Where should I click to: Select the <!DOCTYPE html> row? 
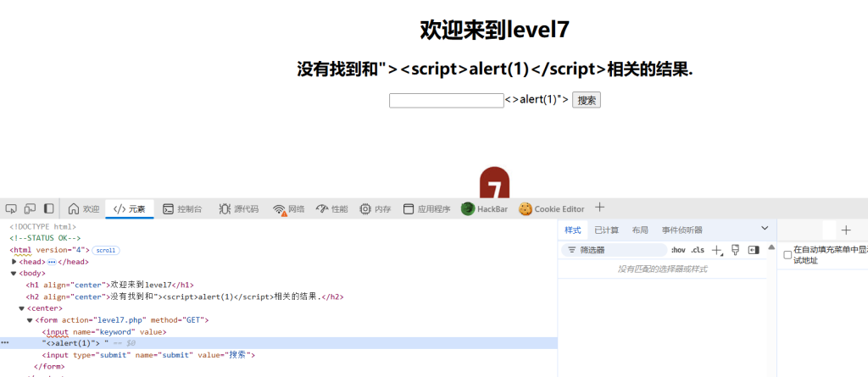[42, 227]
